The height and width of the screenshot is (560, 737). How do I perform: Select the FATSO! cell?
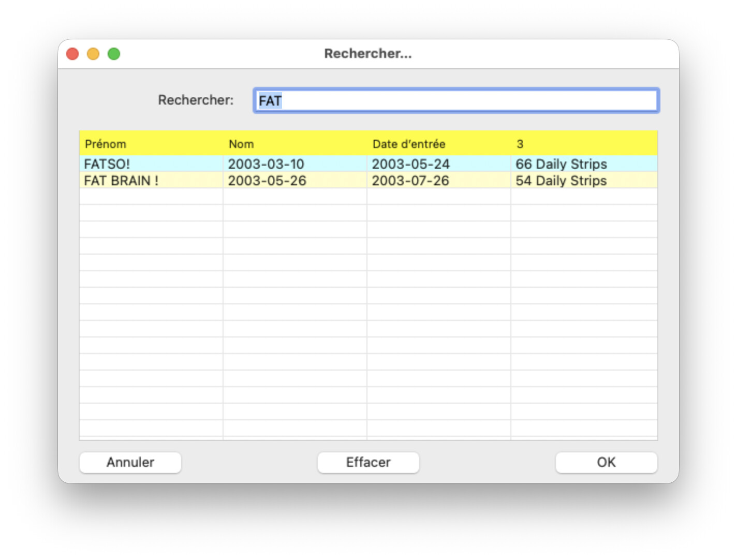click(107, 164)
